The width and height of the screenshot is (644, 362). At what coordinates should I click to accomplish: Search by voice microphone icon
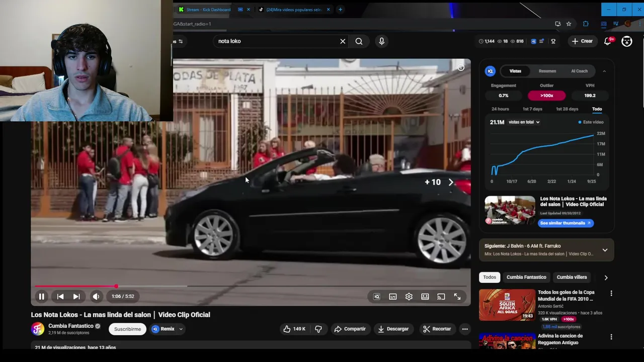381,41
